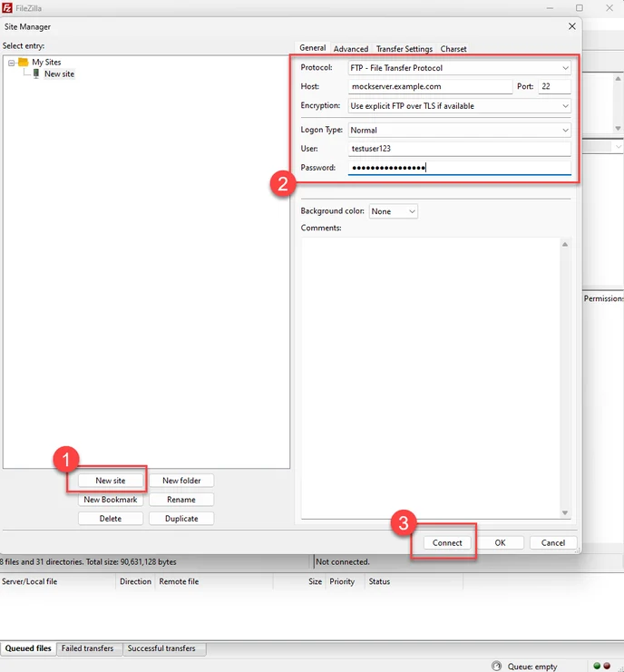The image size is (624, 672).
Task: Click the queue status indicator icon
Action: pyautogui.click(x=496, y=666)
